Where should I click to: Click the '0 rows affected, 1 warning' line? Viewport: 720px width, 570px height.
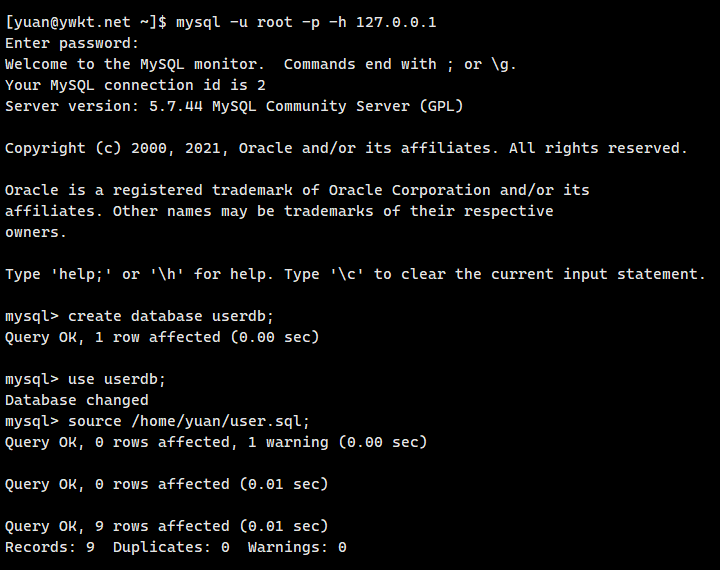(x=216, y=442)
